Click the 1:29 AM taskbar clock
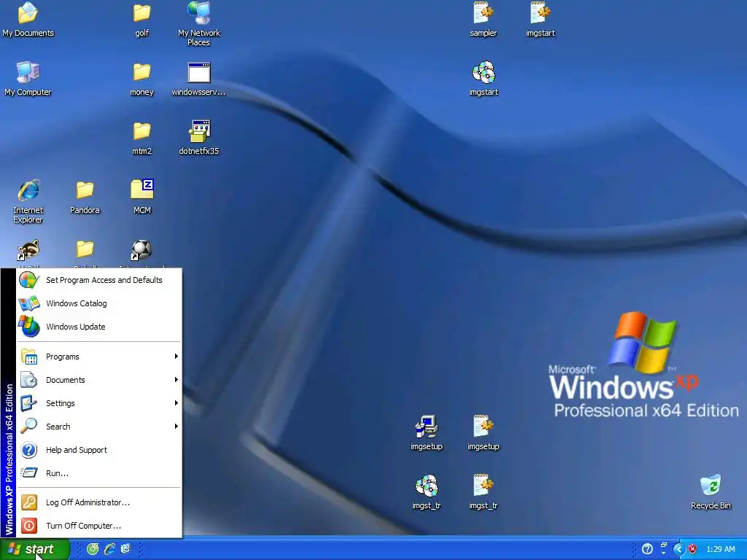Screen dimensions: 747x560 (720, 549)
